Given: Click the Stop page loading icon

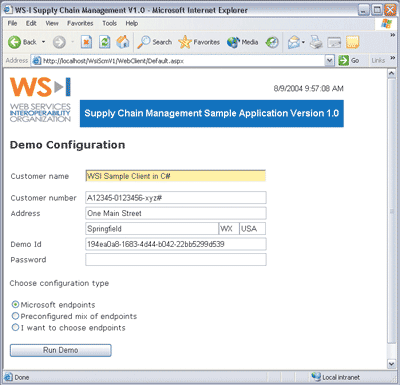Looking at the screenshot, I should (86, 42).
